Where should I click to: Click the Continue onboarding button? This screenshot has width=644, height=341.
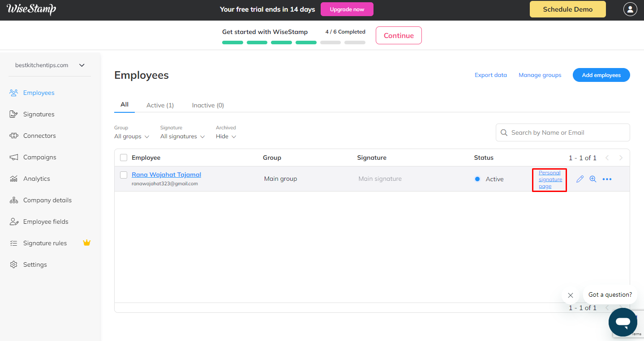[x=399, y=35]
